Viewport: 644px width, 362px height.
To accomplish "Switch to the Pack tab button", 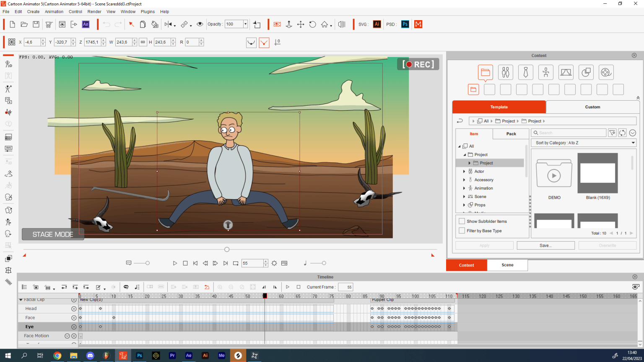I will [511, 134].
